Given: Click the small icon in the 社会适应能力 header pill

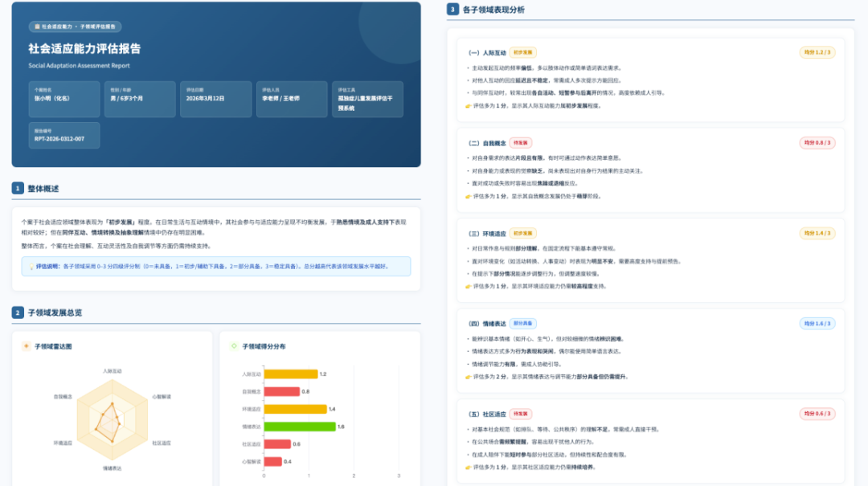Looking at the screenshot, I should click(x=37, y=27).
